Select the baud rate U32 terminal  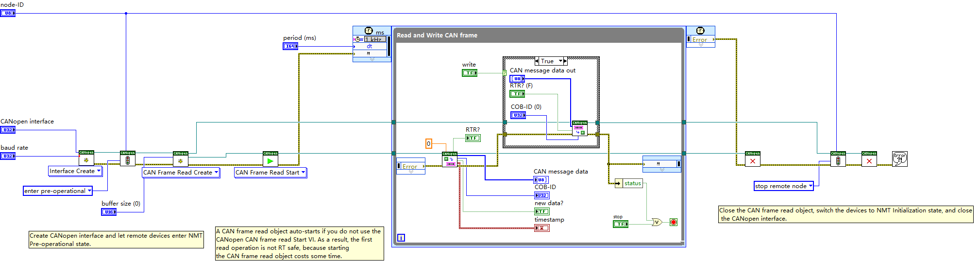pyautogui.click(x=8, y=156)
